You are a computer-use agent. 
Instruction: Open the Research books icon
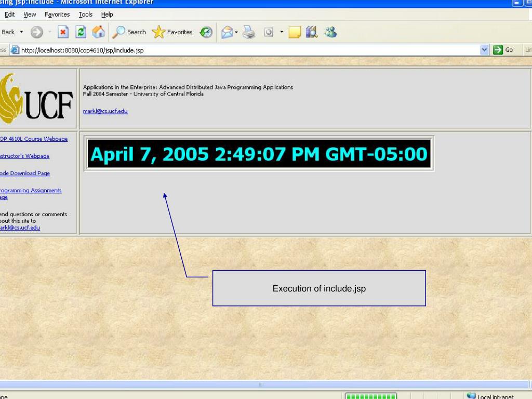312,32
